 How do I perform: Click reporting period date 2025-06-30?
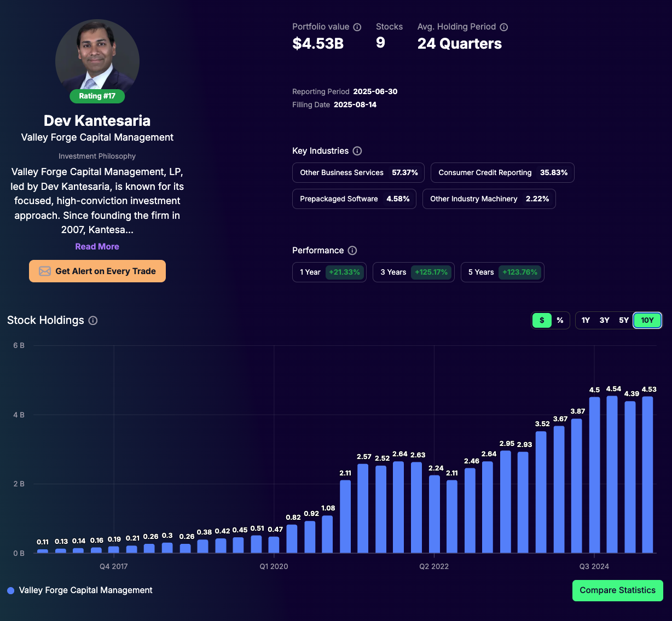pyautogui.click(x=375, y=91)
